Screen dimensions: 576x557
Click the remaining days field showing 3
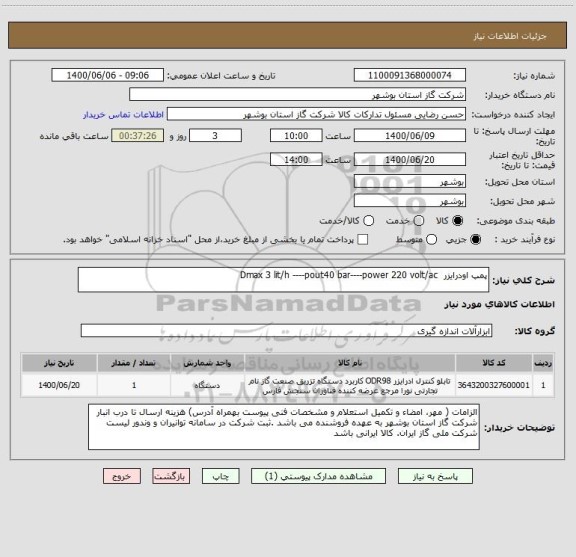[215, 136]
